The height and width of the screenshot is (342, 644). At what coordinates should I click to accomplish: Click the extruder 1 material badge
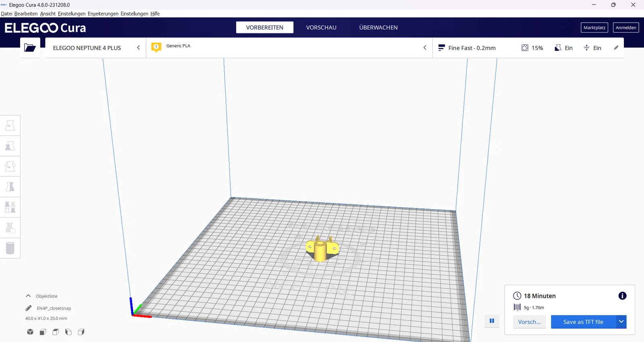(x=156, y=47)
